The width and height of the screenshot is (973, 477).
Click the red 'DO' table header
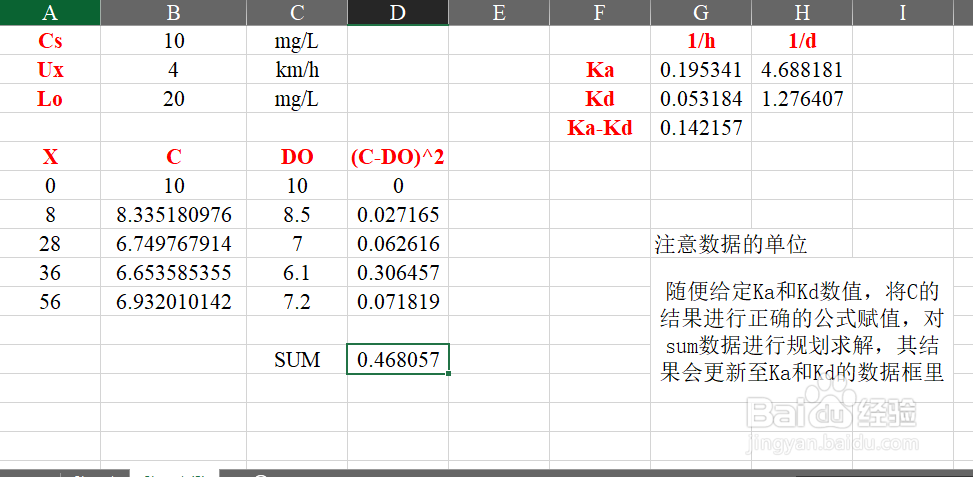point(297,156)
